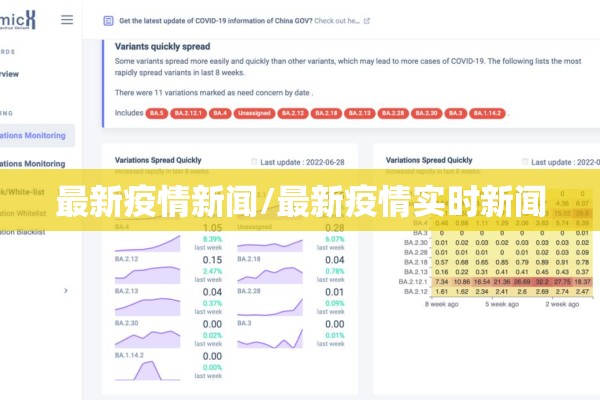Click the 0.16 heatmap cell in BA.2.13 row
Screen dimensions: 600x400
pos(442,272)
